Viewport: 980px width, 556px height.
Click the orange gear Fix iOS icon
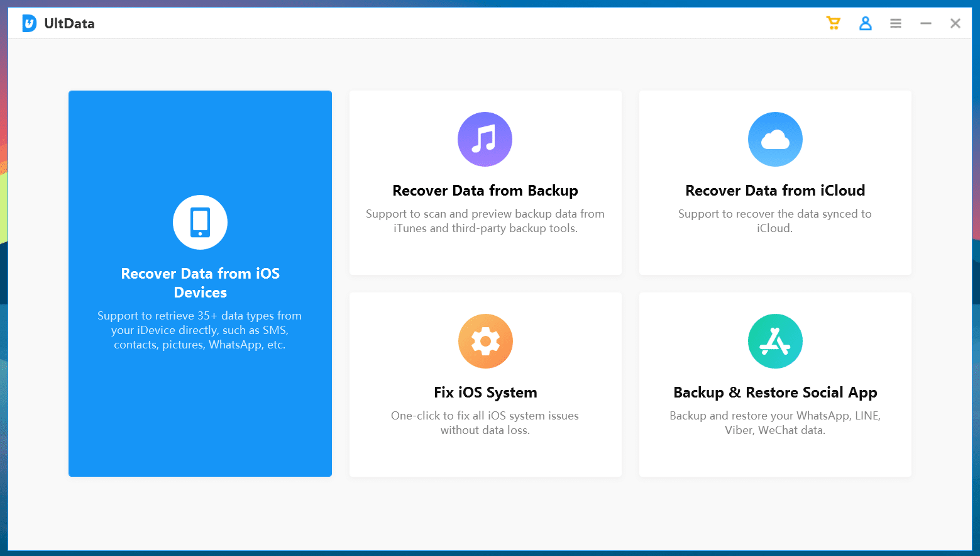(485, 341)
